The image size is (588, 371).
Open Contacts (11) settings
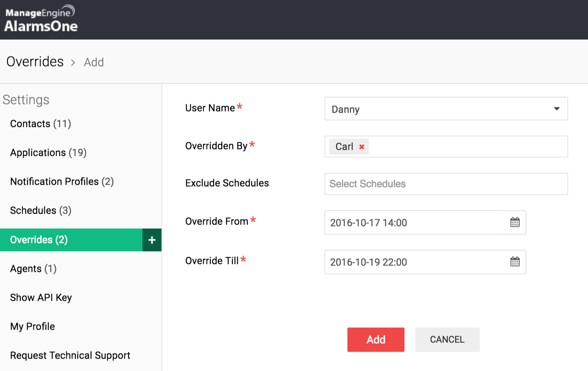click(x=41, y=124)
